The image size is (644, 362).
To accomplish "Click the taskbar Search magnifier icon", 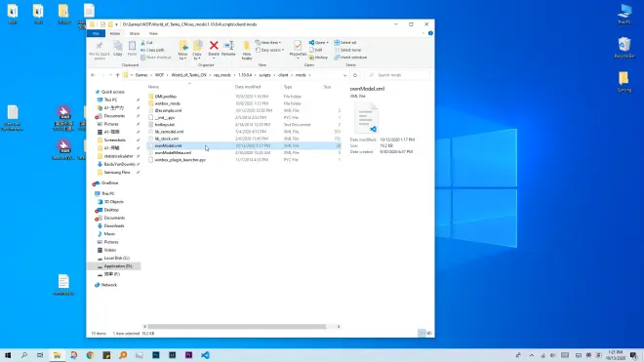I will (x=24, y=354).
